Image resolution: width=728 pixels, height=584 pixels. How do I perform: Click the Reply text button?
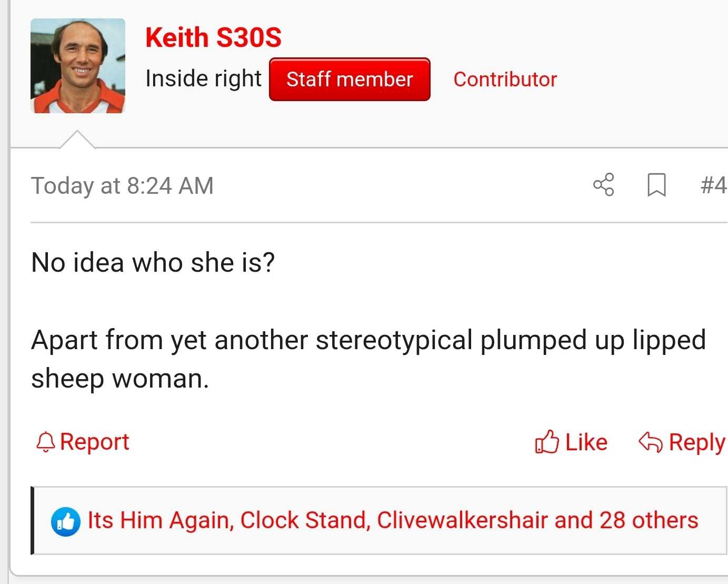[696, 442]
